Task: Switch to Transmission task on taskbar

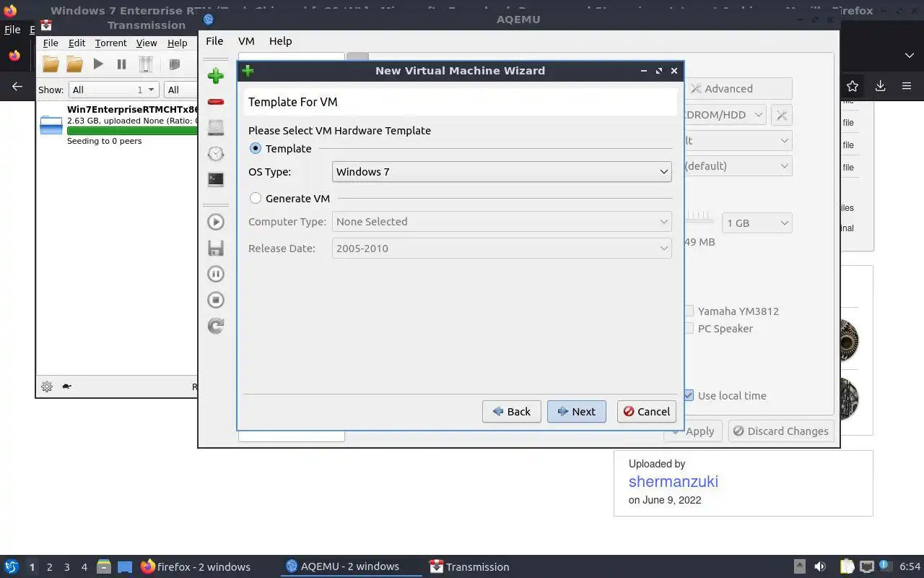Action: click(x=469, y=566)
